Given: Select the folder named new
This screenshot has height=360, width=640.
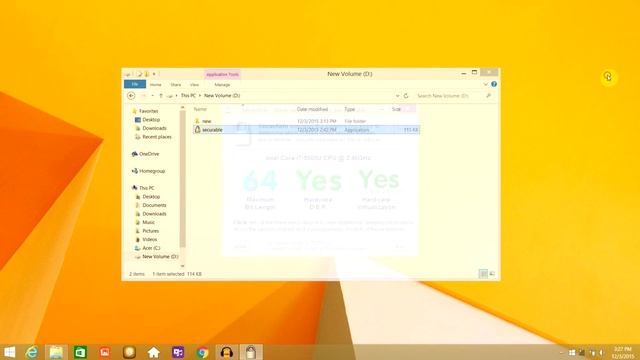Looking at the screenshot, I should coord(207,121).
